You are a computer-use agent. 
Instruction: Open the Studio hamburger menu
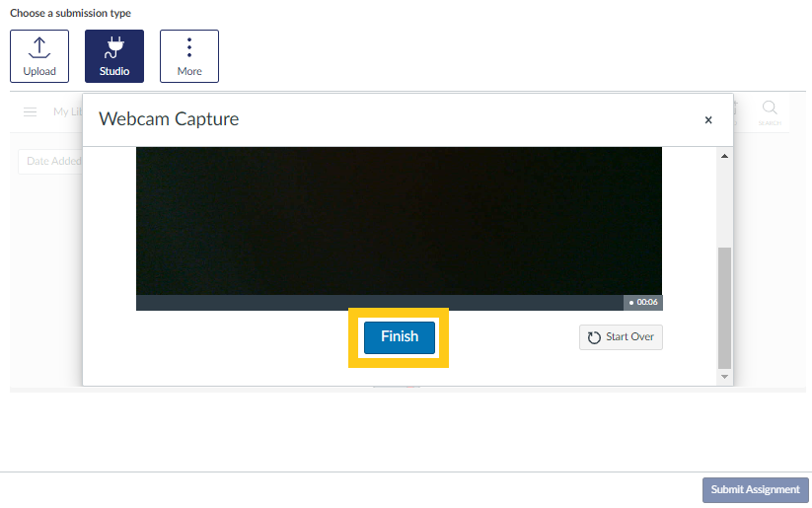pos(31,112)
